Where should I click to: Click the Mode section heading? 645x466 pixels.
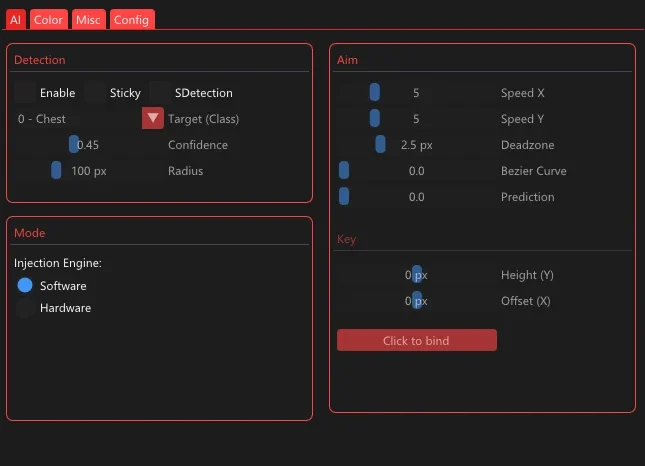30,233
